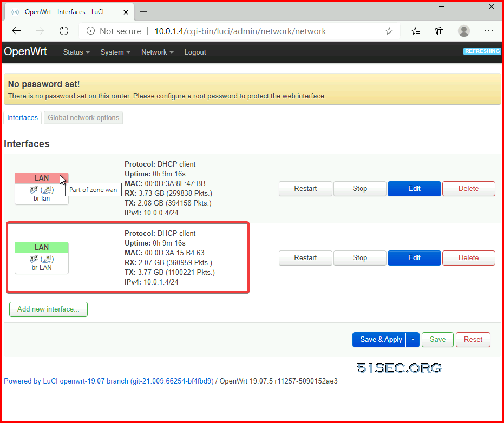Switch to Global network options tab

pos(83,117)
